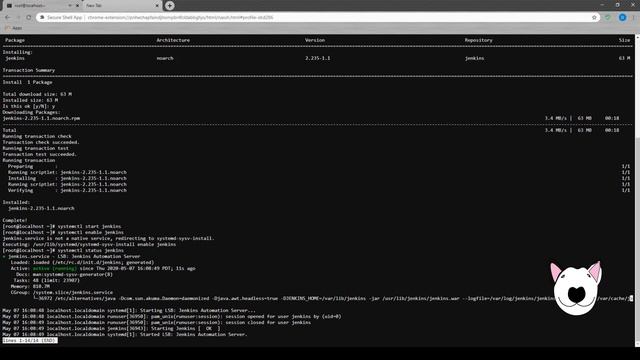Click 'Started LSB: Jenkins Automation Server.' log line
The height and width of the screenshot is (360, 640).
coord(125,334)
